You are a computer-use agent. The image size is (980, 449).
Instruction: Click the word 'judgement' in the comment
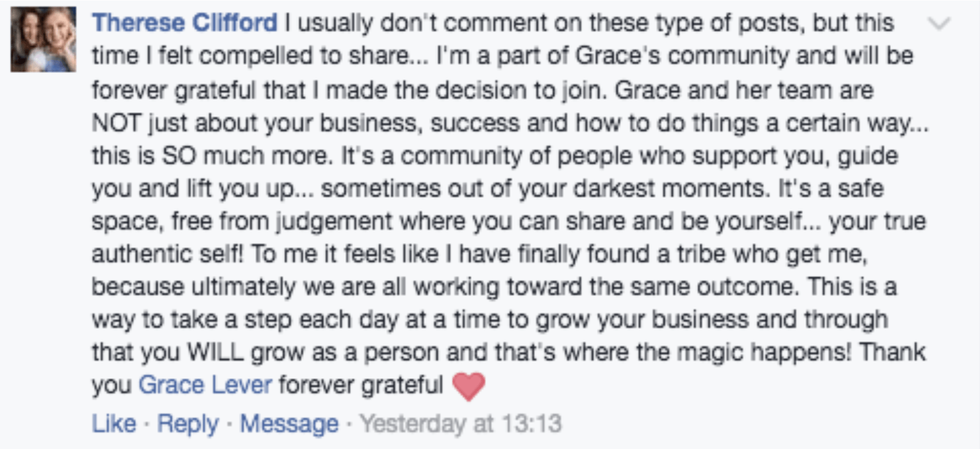pyautogui.click(x=334, y=221)
